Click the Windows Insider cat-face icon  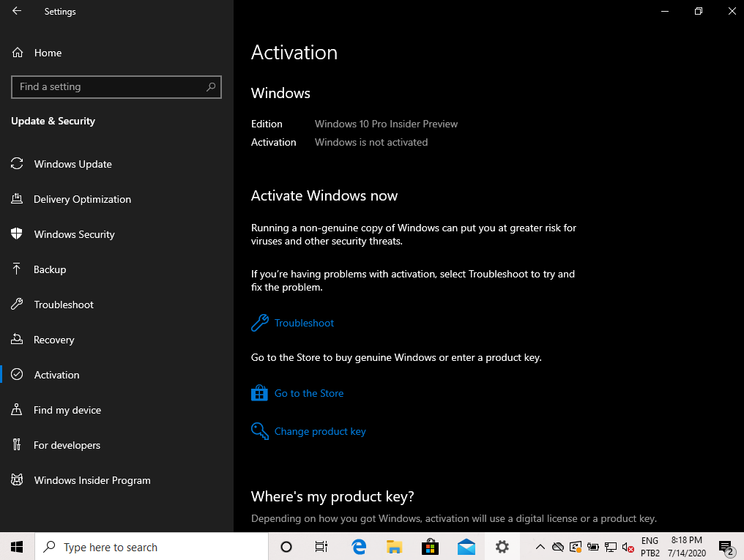point(17,480)
